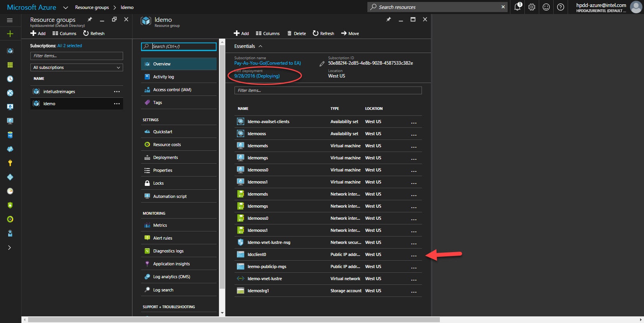Open ldemo-publicip-mgs resource row
This screenshot has width=644, height=323.
tap(328, 267)
